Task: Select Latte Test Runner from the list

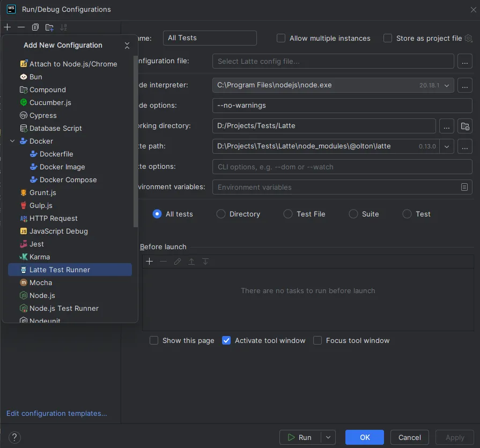Action: 60,270
